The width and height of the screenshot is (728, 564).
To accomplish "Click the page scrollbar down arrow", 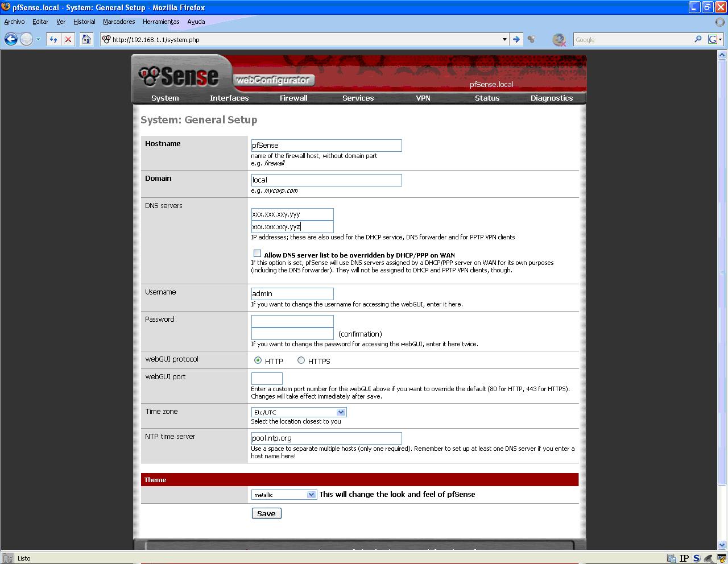I will pyautogui.click(x=722, y=545).
